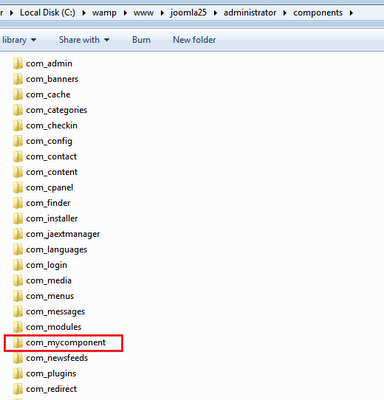Open the library dropdown in toolbar
The width and height of the screenshot is (384, 400).
(19, 40)
